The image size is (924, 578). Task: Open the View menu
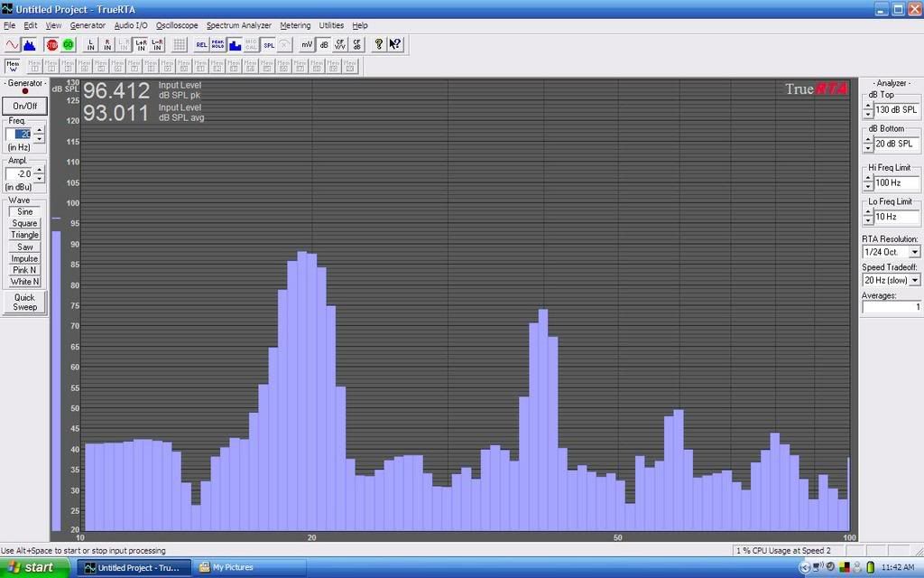(53, 25)
